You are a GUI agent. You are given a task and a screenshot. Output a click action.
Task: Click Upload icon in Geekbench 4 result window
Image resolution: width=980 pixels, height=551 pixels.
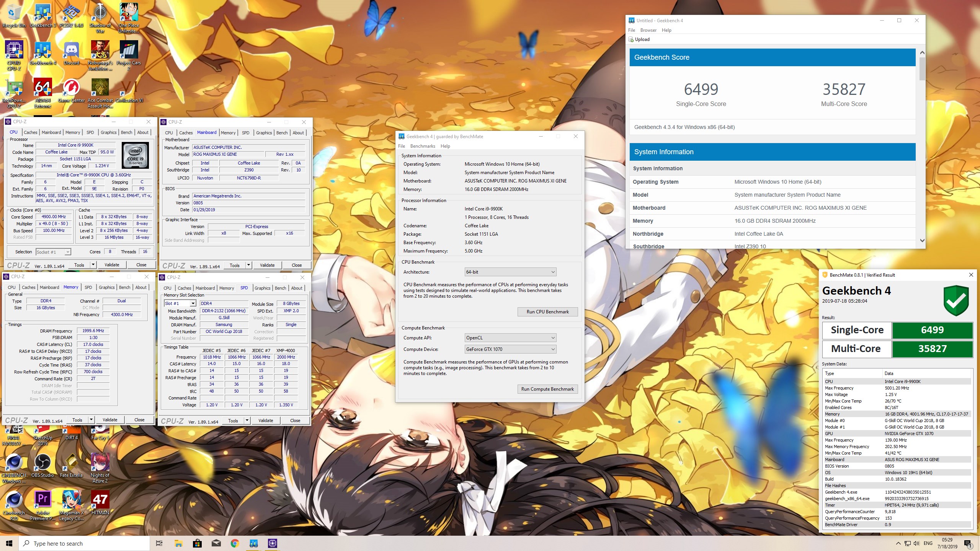pyautogui.click(x=631, y=39)
